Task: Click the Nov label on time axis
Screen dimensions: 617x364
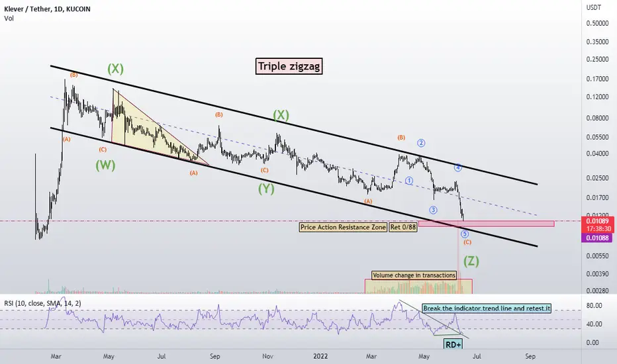Action: [267, 356]
